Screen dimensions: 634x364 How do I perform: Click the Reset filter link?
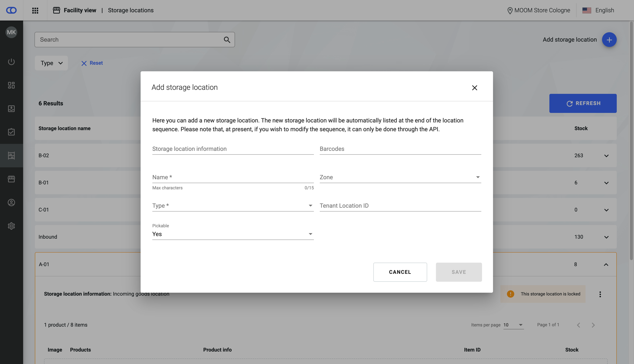click(x=92, y=63)
